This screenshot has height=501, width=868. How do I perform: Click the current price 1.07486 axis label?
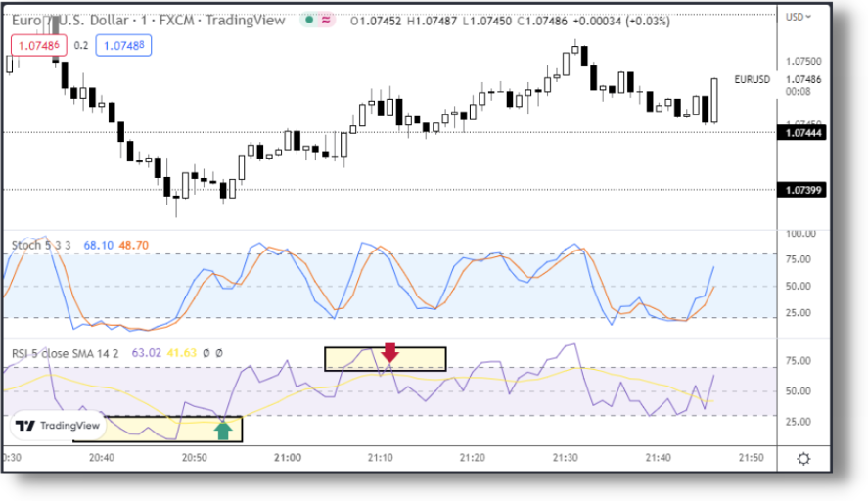[x=803, y=79]
